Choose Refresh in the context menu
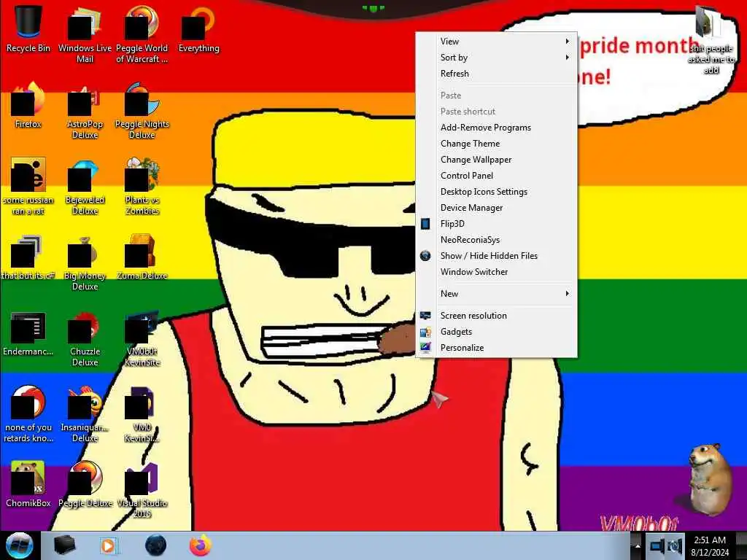The width and height of the screenshot is (747, 560). [496, 74]
